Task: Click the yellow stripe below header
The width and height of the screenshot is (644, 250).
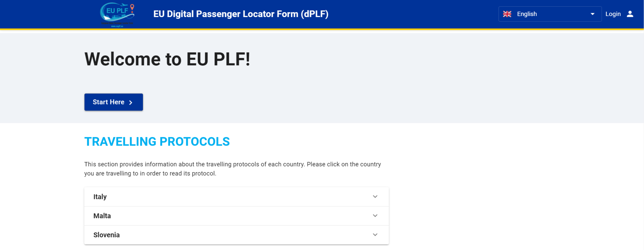Action: click(322, 29)
